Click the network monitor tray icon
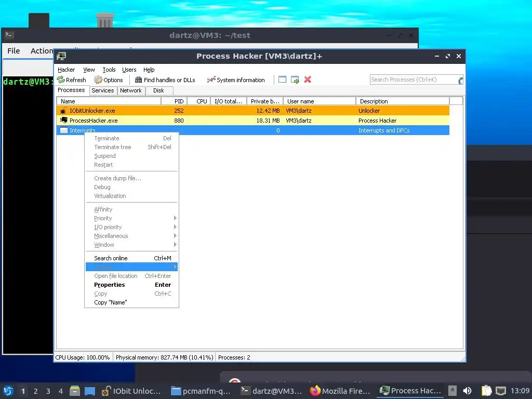This screenshot has height=399, width=532. 501,391
